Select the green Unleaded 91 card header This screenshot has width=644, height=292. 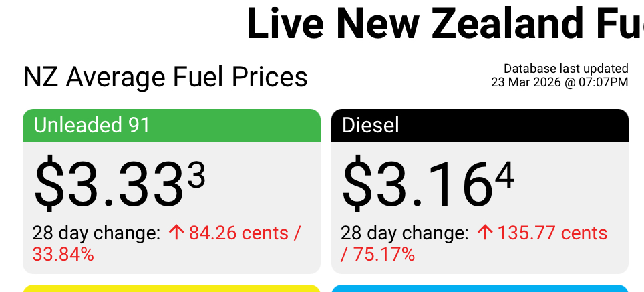tap(171, 126)
